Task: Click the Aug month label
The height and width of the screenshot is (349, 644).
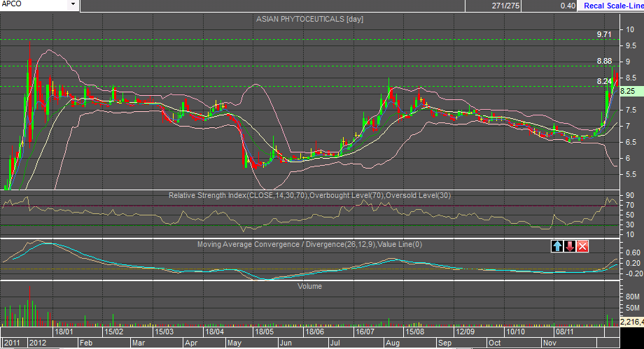Action: pos(393,343)
